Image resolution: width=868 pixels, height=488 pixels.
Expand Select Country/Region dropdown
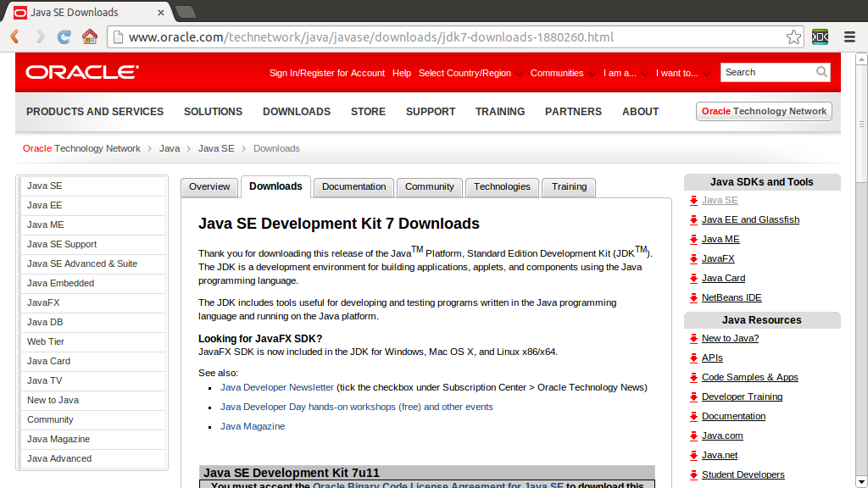(x=470, y=73)
